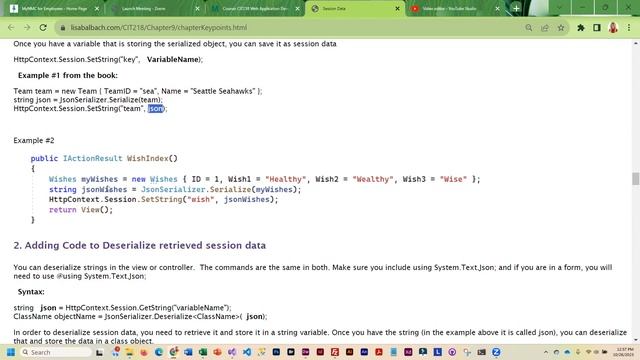
Task: Click "return View();" code line
Action: pyautogui.click(x=81, y=210)
